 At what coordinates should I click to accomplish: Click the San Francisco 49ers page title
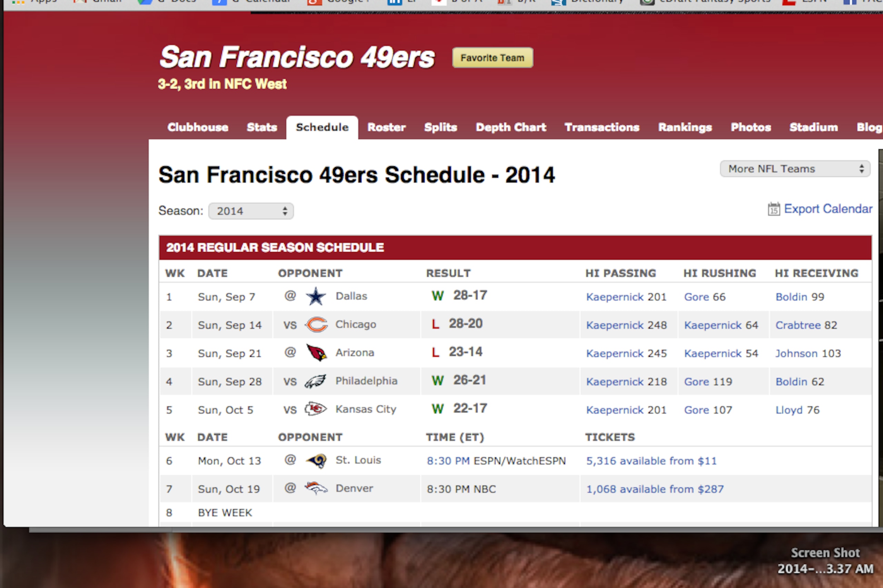[297, 57]
